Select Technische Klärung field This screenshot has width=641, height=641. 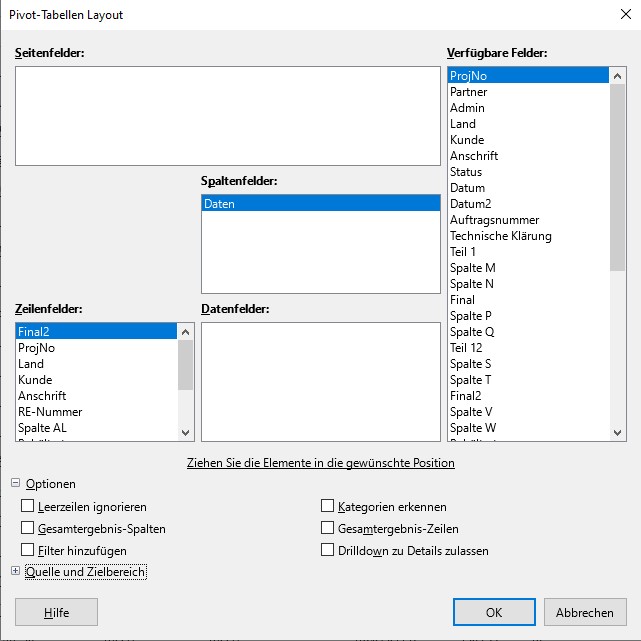click(x=528, y=235)
